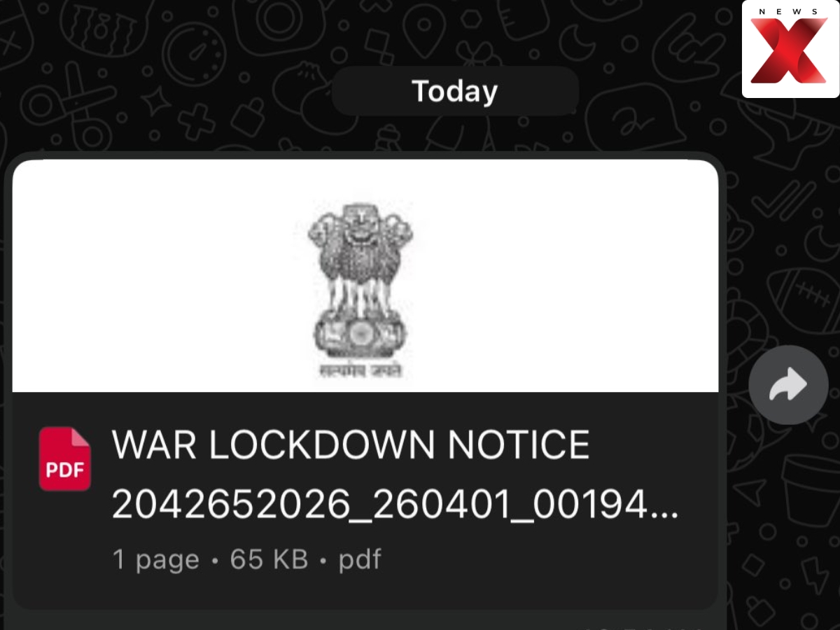This screenshot has height=630, width=840.
Task: Open the white PDF preview thumbnail
Action: [365, 276]
